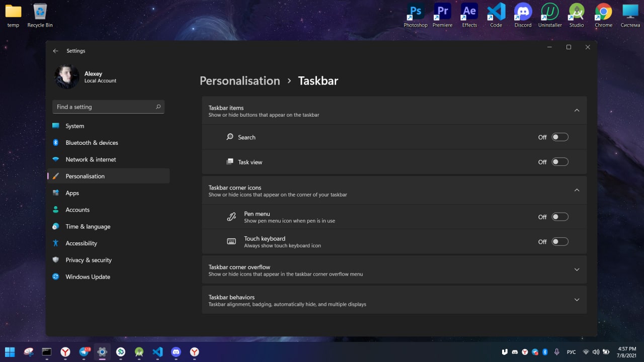Open the Discord icon in the taskbar
This screenshot has width=644, height=362.
click(x=176, y=352)
